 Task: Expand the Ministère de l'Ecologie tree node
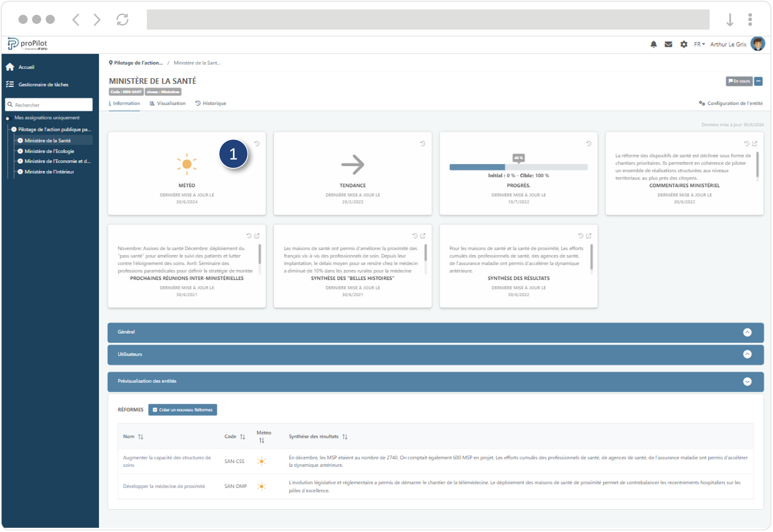pos(20,151)
